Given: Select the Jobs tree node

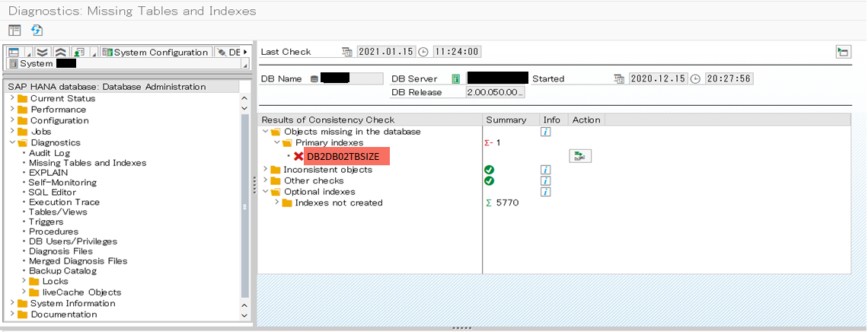Looking at the screenshot, I should (41, 132).
